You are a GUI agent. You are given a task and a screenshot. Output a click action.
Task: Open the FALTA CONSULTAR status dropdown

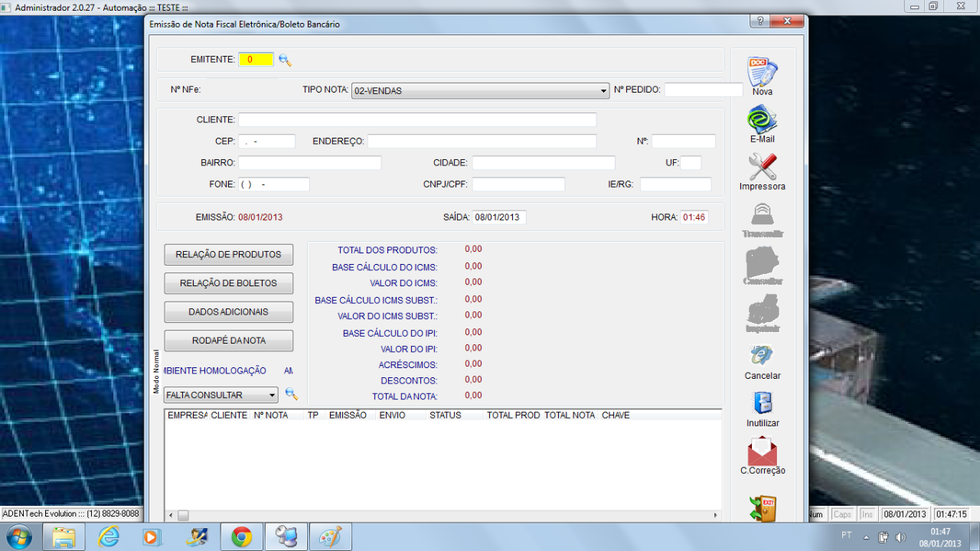pyautogui.click(x=272, y=396)
